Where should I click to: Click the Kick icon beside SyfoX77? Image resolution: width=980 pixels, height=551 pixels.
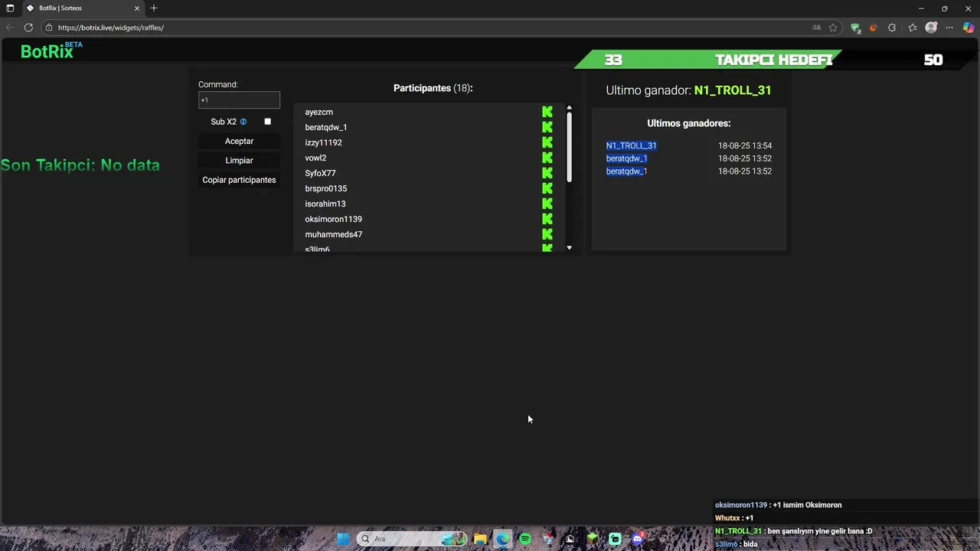click(547, 173)
